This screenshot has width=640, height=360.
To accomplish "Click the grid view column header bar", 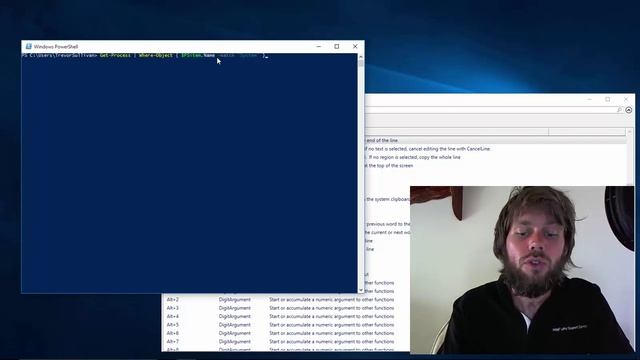I will 495,132.
